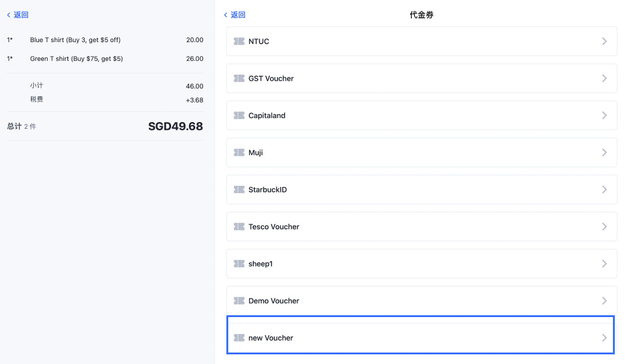Expand GST Voucher row chevron
Screen dimensions: 625x364
point(605,78)
